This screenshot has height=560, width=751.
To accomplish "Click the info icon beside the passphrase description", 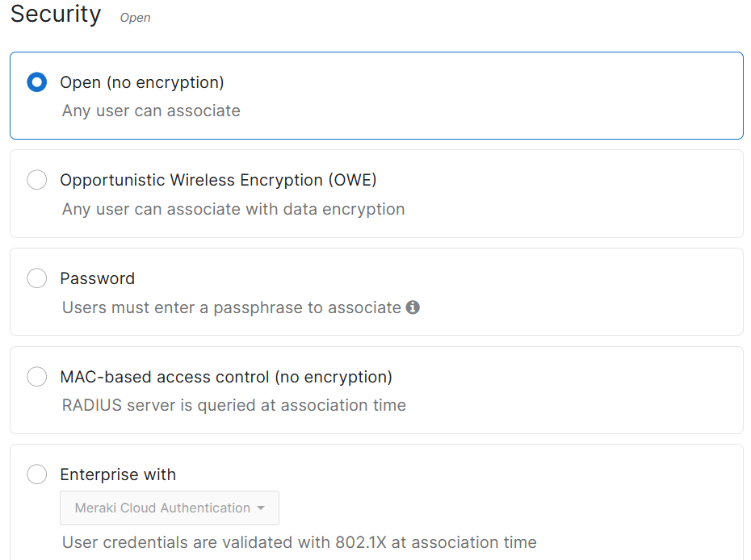I will click(x=413, y=307).
